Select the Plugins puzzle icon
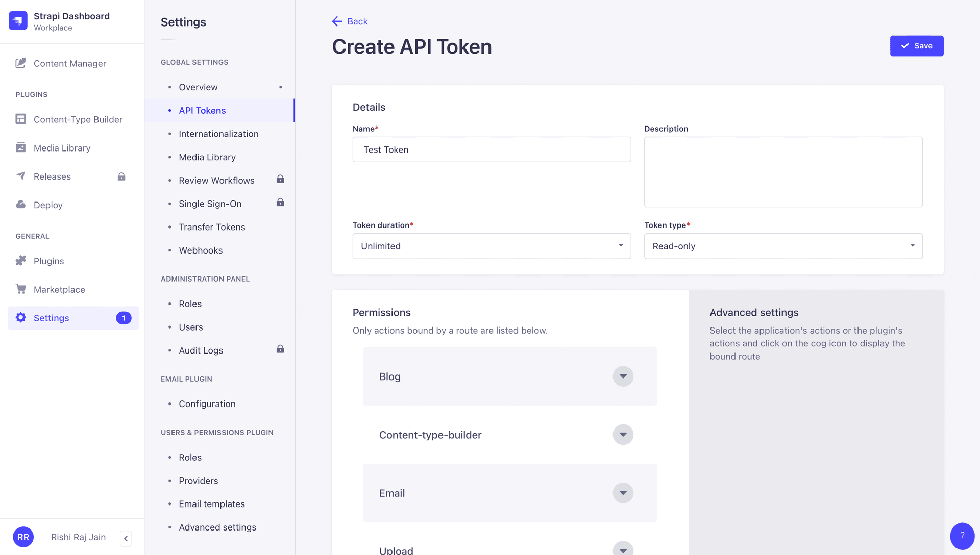 pos(20,261)
